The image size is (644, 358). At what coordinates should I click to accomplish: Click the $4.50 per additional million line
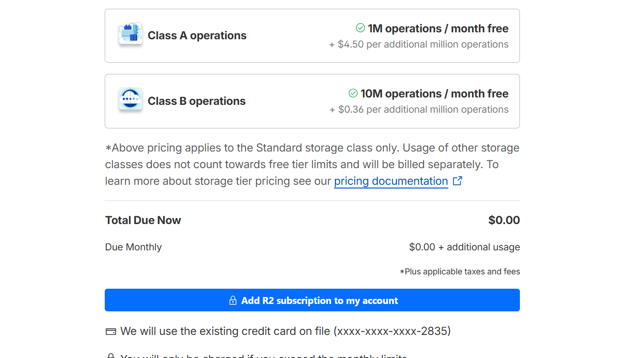(418, 44)
